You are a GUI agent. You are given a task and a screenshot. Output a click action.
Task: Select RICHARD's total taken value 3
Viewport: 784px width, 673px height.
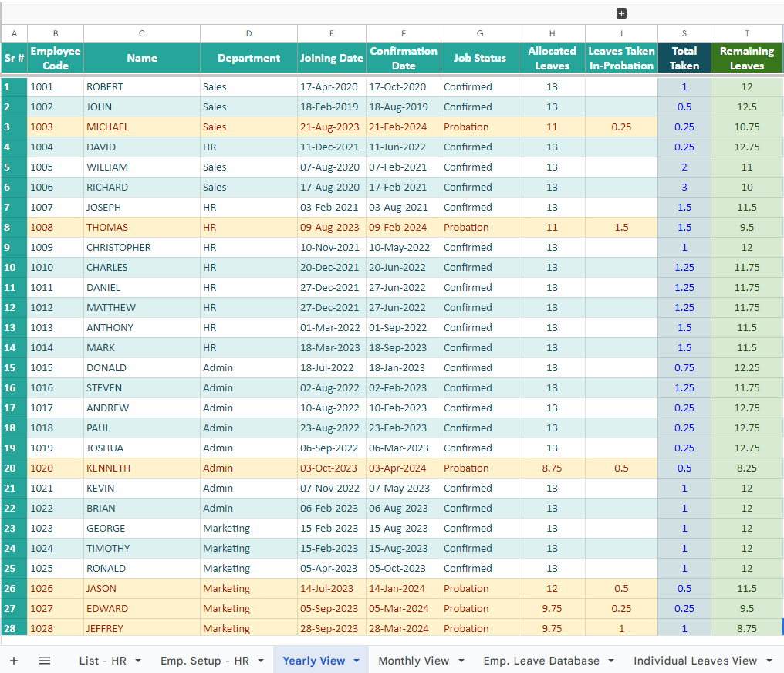click(x=684, y=187)
